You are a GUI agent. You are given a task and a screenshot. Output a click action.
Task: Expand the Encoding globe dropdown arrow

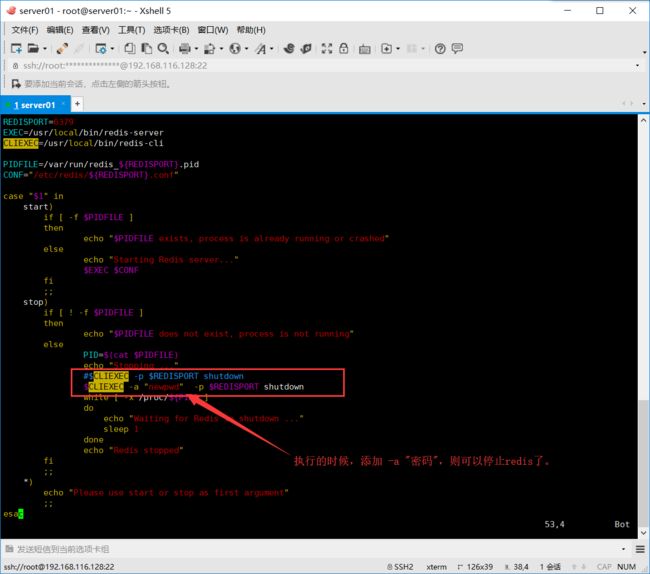pyautogui.click(x=247, y=49)
